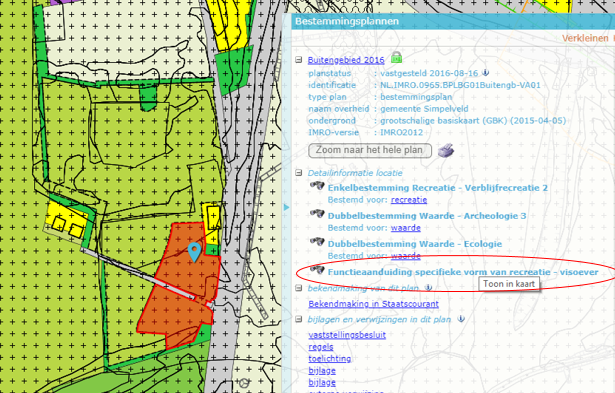Click the Detailinformatie locatie heading

tap(355, 173)
